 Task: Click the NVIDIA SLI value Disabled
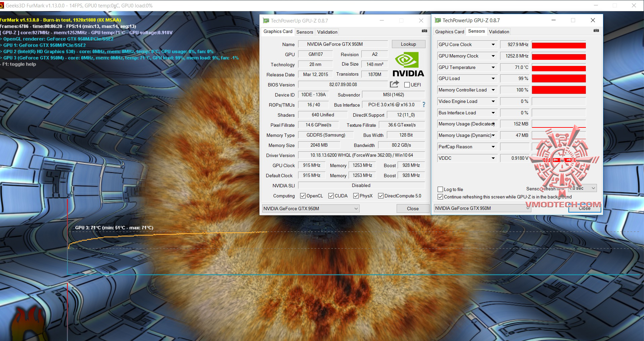pyautogui.click(x=362, y=185)
